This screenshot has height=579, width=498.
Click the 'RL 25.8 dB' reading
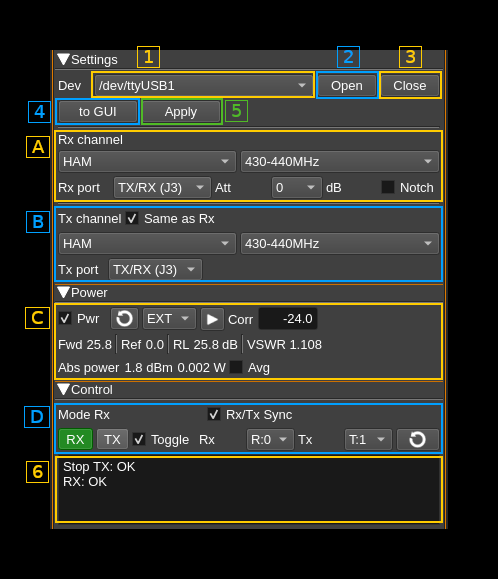click(x=205, y=345)
